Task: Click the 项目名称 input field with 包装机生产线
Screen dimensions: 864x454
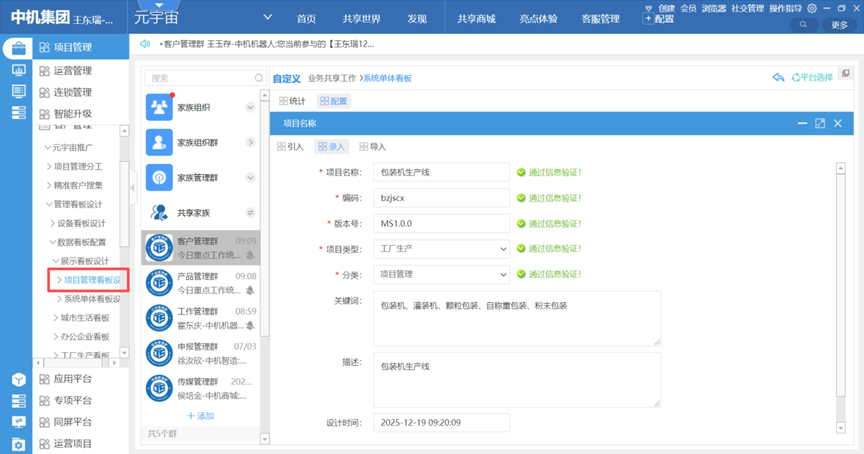Action: [x=440, y=172]
